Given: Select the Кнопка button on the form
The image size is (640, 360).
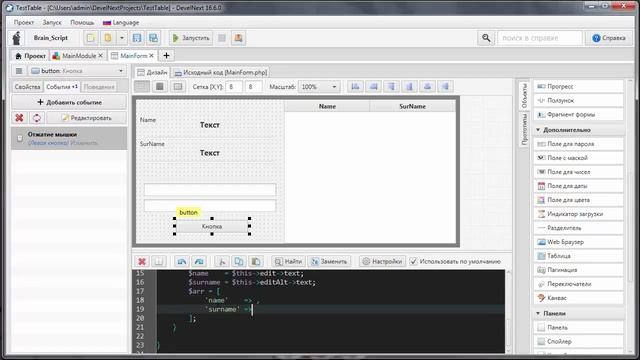Looking at the screenshot, I should tap(212, 226).
